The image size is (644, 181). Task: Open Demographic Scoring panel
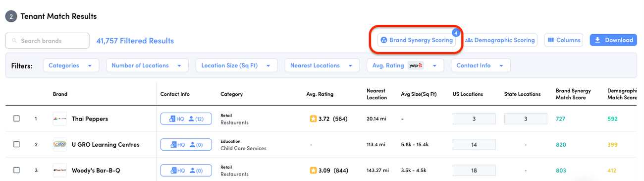pyautogui.click(x=500, y=40)
